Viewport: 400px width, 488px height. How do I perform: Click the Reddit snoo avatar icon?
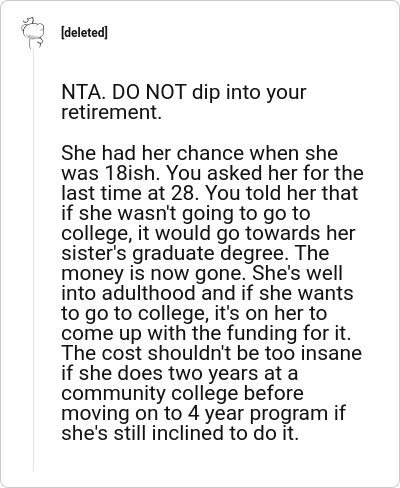[33, 33]
